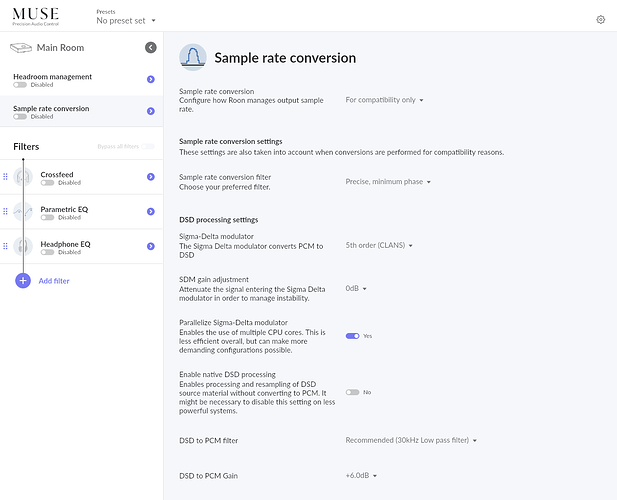Open DSD to PCM Gain selector
The image size is (617, 500).
362,476
